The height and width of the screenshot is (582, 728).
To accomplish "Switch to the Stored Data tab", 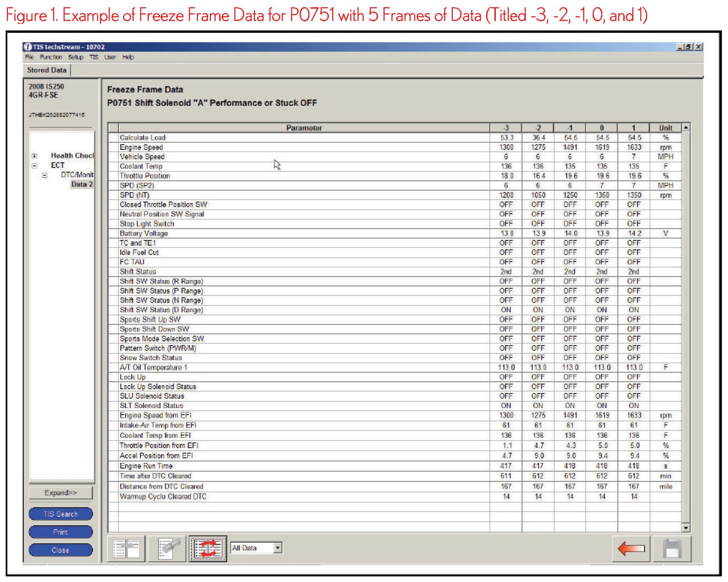I will (x=47, y=70).
